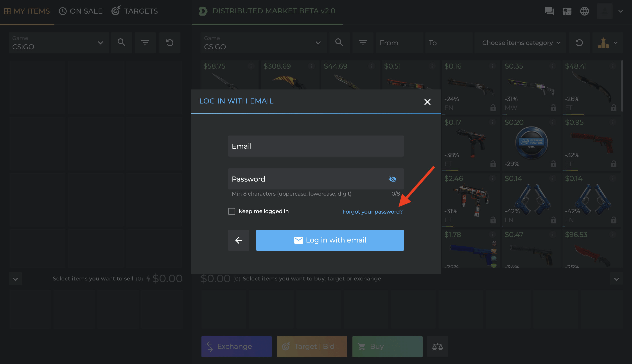Open the filter icon in My Items panel
Viewport: 632px width, 364px height.
pos(145,43)
